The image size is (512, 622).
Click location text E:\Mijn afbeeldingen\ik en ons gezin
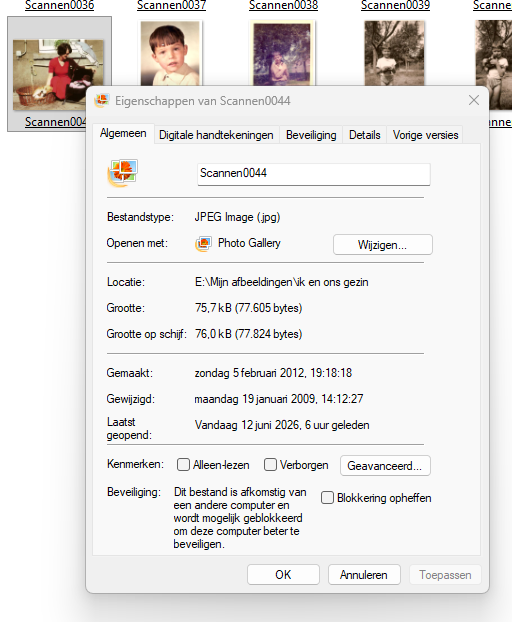[282, 282]
